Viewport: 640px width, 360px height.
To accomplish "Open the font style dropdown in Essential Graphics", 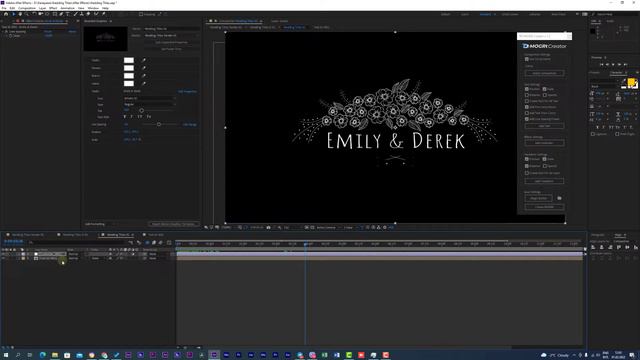I will pyautogui.click(x=150, y=104).
